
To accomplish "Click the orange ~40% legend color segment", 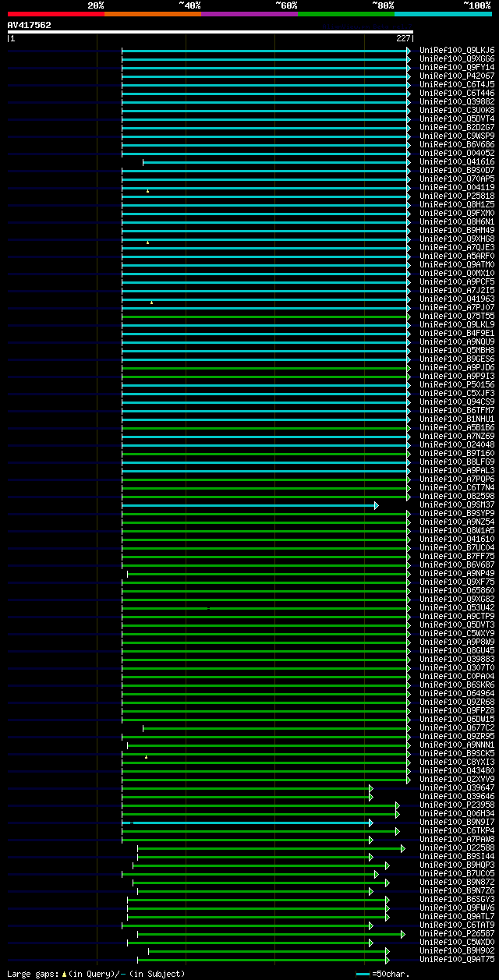I will pos(153,13).
